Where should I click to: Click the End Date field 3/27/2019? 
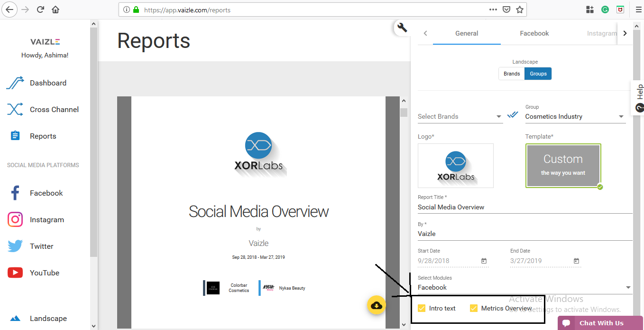545,261
